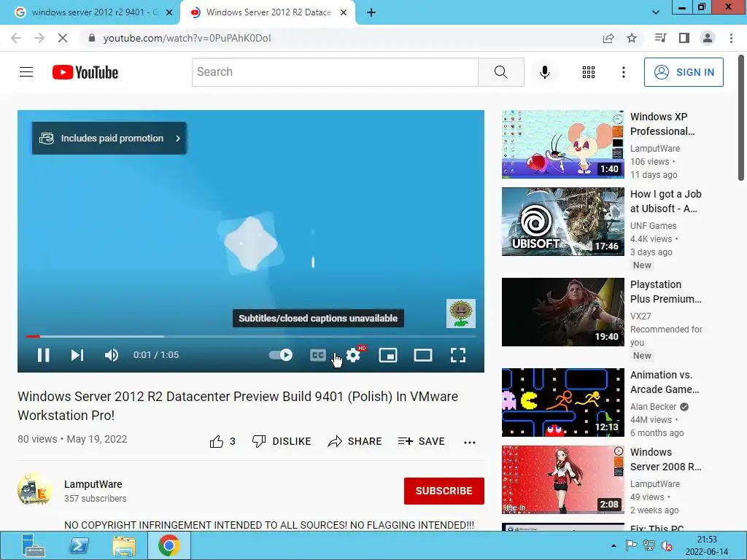
Task: Stop loading the page
Action: [x=63, y=38]
